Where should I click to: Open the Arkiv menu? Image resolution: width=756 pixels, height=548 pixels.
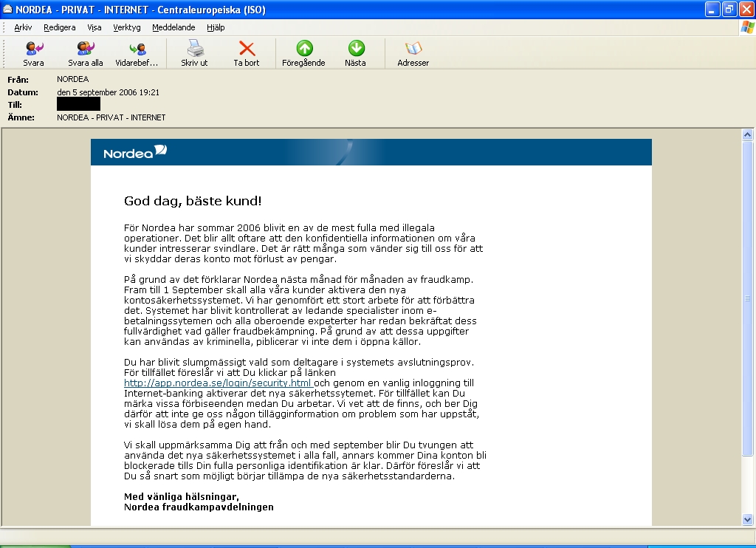coord(23,27)
